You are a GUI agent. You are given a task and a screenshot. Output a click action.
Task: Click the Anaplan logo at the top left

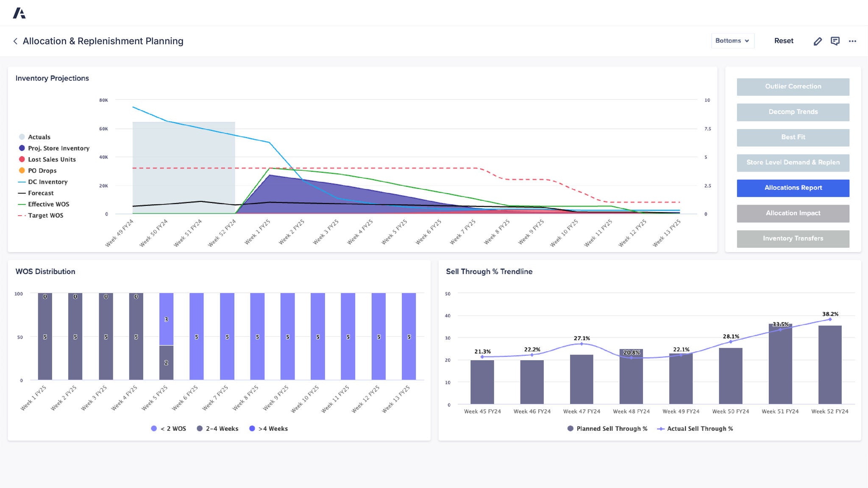(20, 13)
